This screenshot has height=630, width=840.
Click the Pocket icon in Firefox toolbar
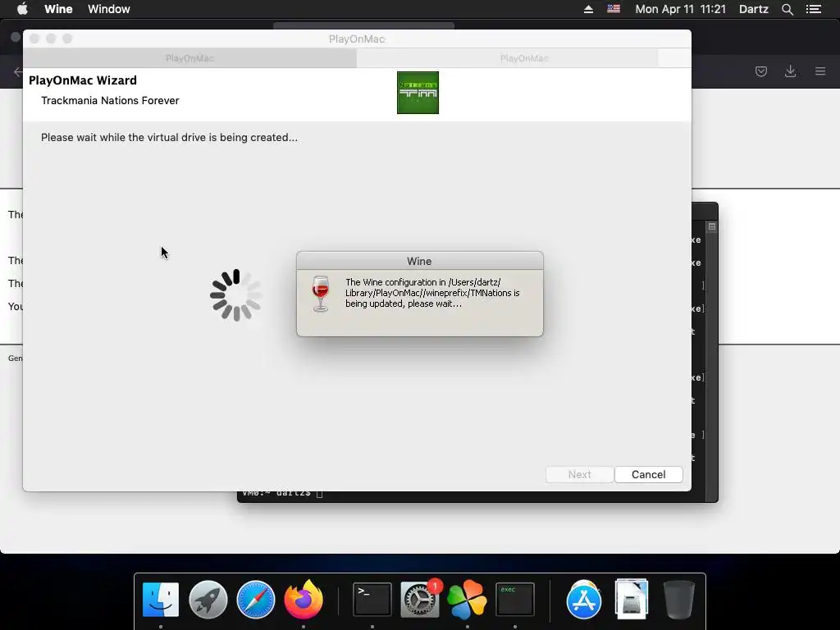(760, 71)
